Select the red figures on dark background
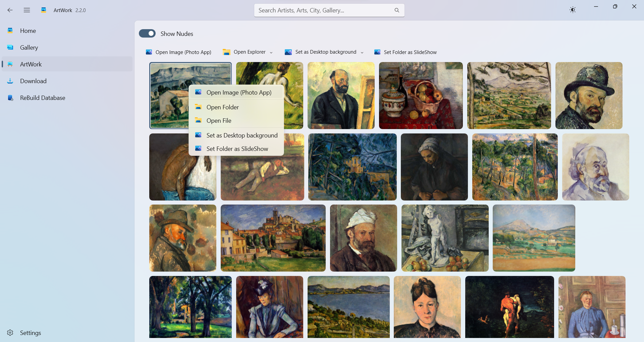Screen dimensions: 644x342 click(x=509, y=307)
